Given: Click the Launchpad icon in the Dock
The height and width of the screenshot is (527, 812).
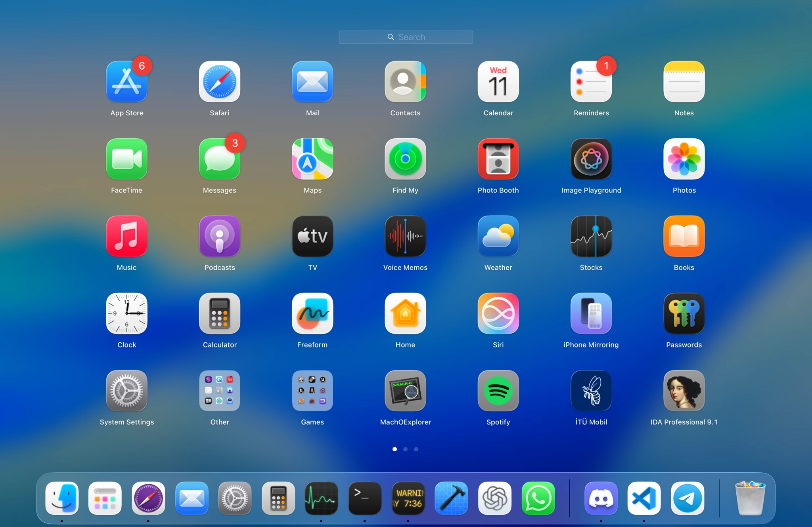Looking at the screenshot, I should (x=105, y=498).
